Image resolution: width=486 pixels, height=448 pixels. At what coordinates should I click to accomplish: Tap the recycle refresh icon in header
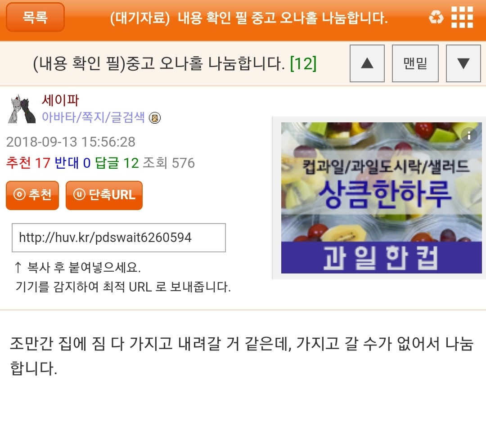coord(436,17)
